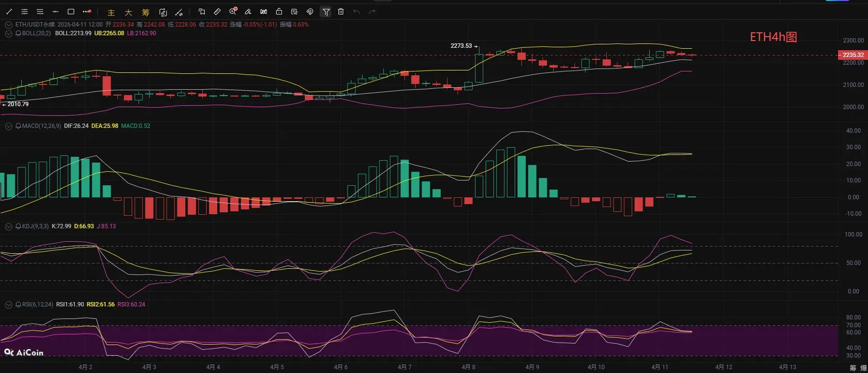This screenshot has height=373, width=868.
Task: Click the alert bell next to MACD(12,26,9)
Action: (18, 126)
